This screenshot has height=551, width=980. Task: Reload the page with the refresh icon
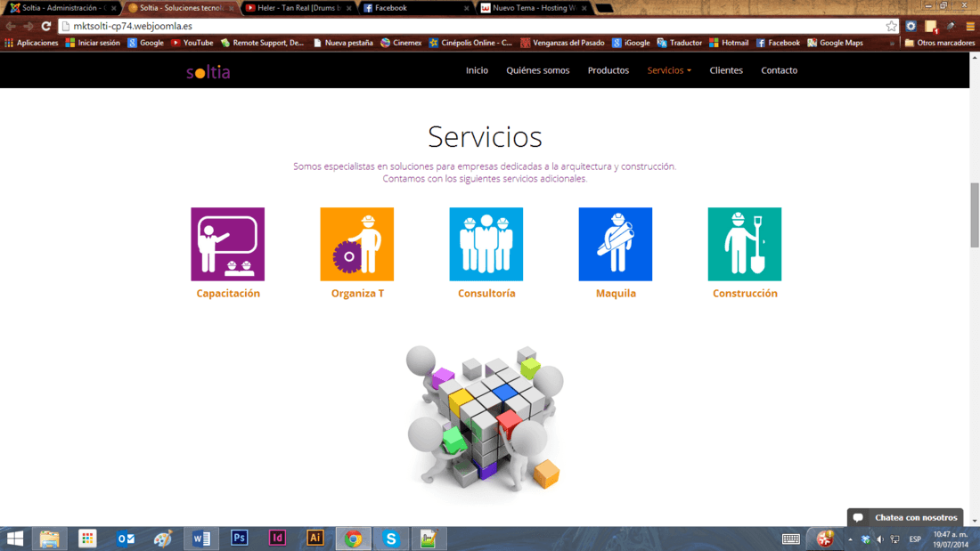[x=45, y=26]
